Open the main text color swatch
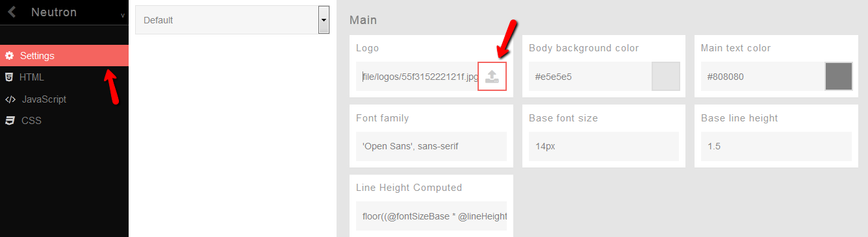Screen dimensions: 868x237 point(838,77)
